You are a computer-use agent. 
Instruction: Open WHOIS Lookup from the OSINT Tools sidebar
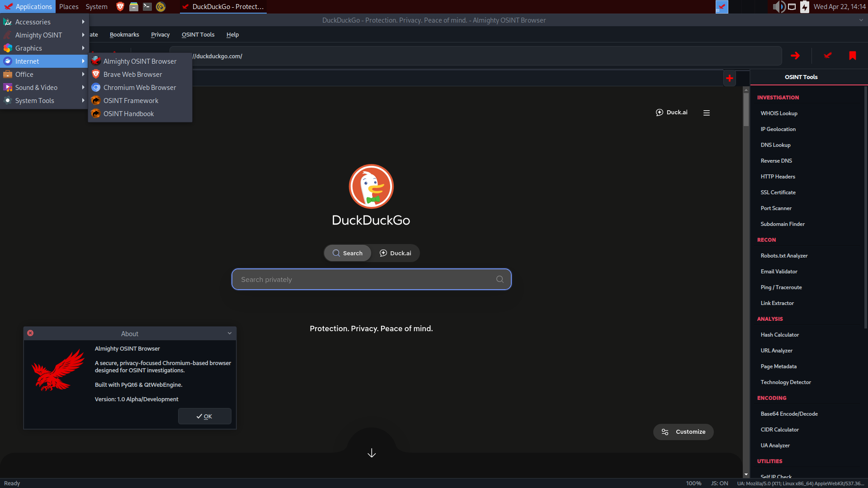[778, 113]
